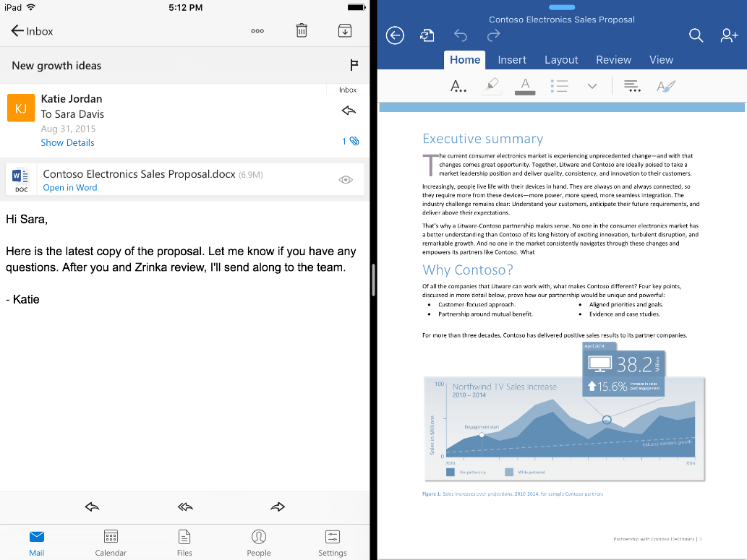The width and height of the screenshot is (747, 560).
Task: Redo the action in Word
Action: click(494, 35)
